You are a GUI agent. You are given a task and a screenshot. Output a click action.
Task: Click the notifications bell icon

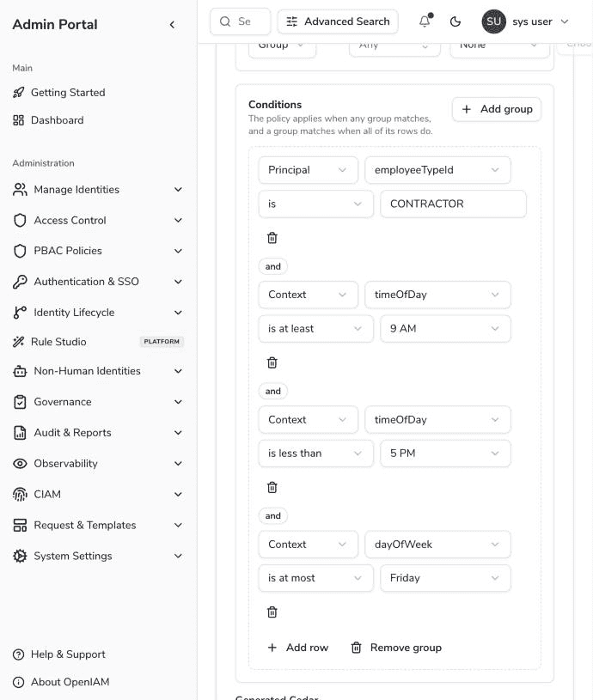point(425,21)
